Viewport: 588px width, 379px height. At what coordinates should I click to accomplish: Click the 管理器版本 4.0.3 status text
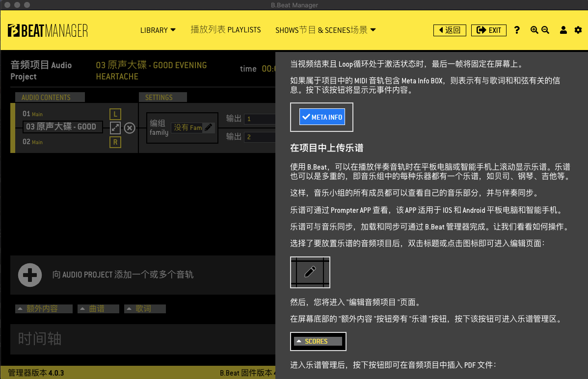tap(36, 373)
